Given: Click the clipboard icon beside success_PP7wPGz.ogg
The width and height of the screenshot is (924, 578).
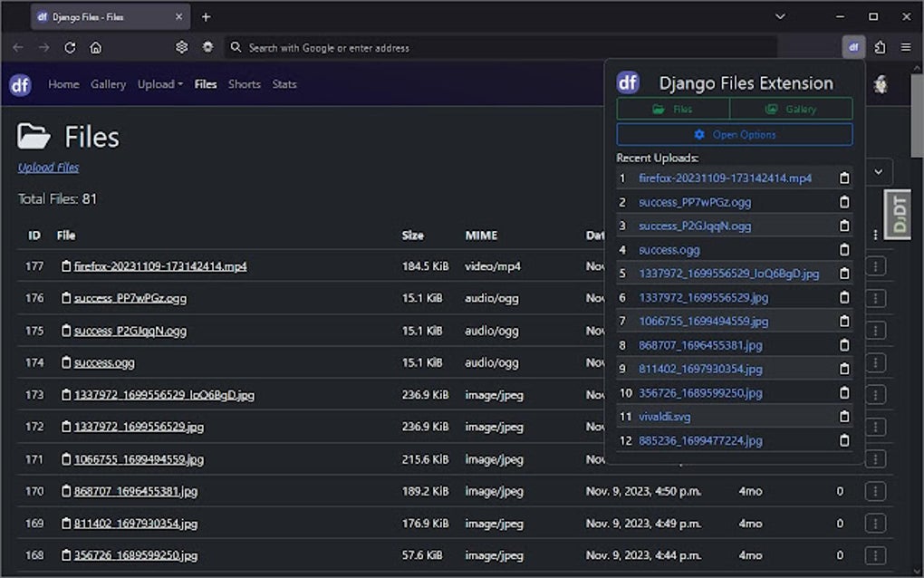Looking at the screenshot, I should pos(842,201).
